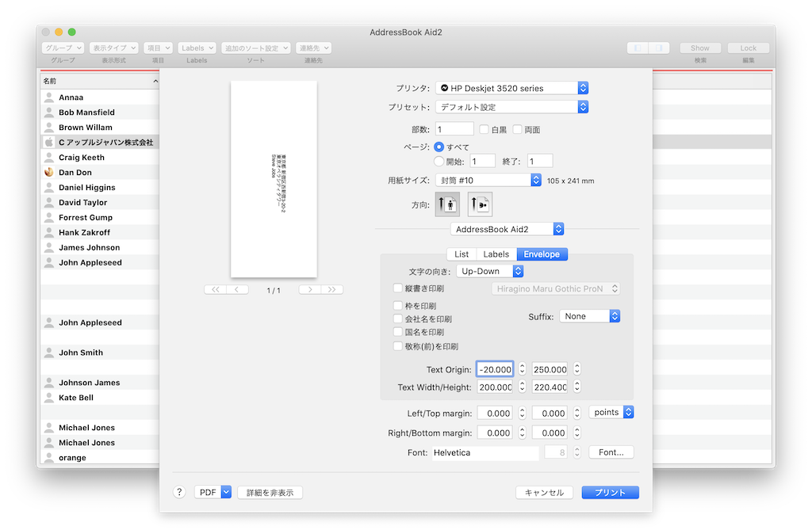Image resolution: width=812 pixels, height=530 pixels.
Task: Go to next preview page
Action: point(310,290)
